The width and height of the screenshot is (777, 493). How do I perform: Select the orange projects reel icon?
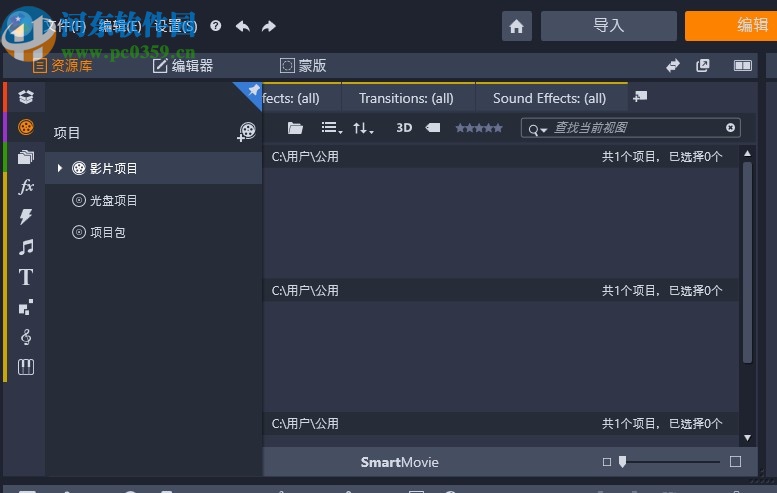tap(26, 127)
